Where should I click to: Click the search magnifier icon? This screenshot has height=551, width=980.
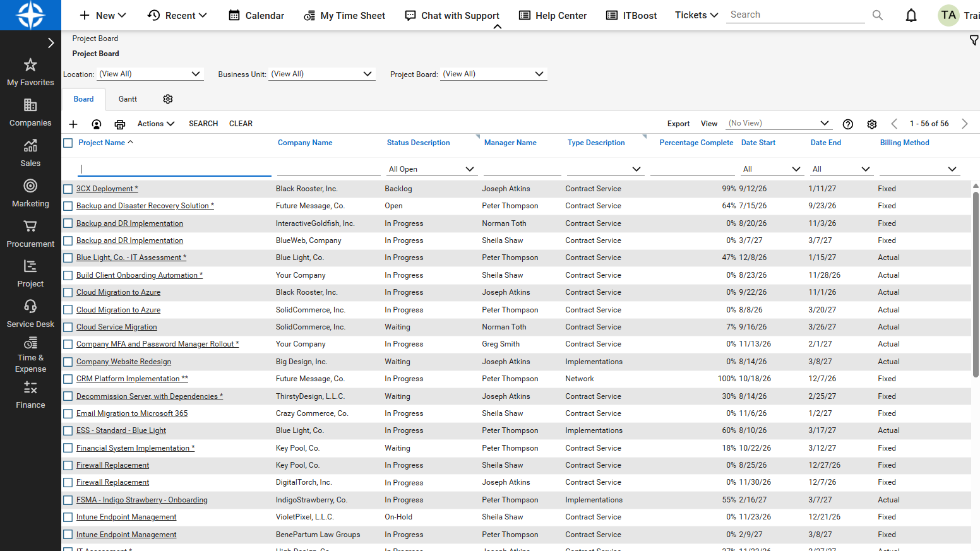coord(878,15)
